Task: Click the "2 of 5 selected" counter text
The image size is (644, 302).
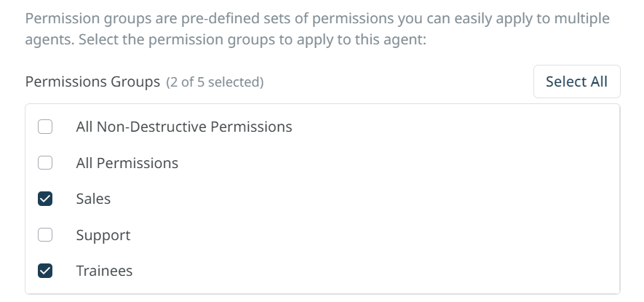Action: point(215,82)
